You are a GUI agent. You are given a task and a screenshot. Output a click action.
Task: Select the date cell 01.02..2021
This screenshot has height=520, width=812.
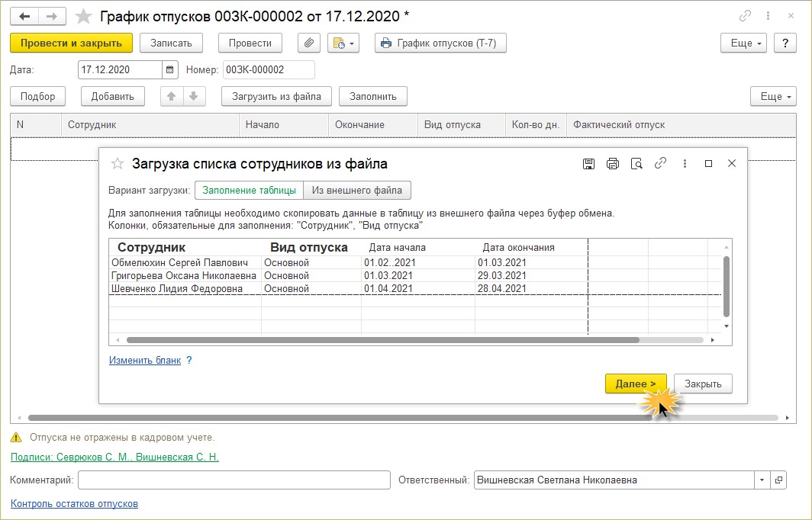click(418, 262)
